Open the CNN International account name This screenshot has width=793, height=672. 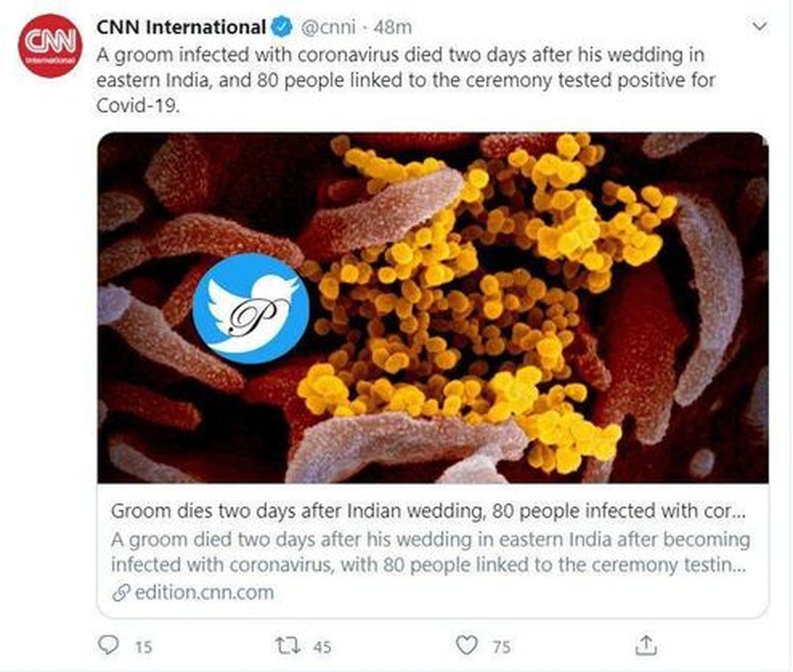point(181,27)
